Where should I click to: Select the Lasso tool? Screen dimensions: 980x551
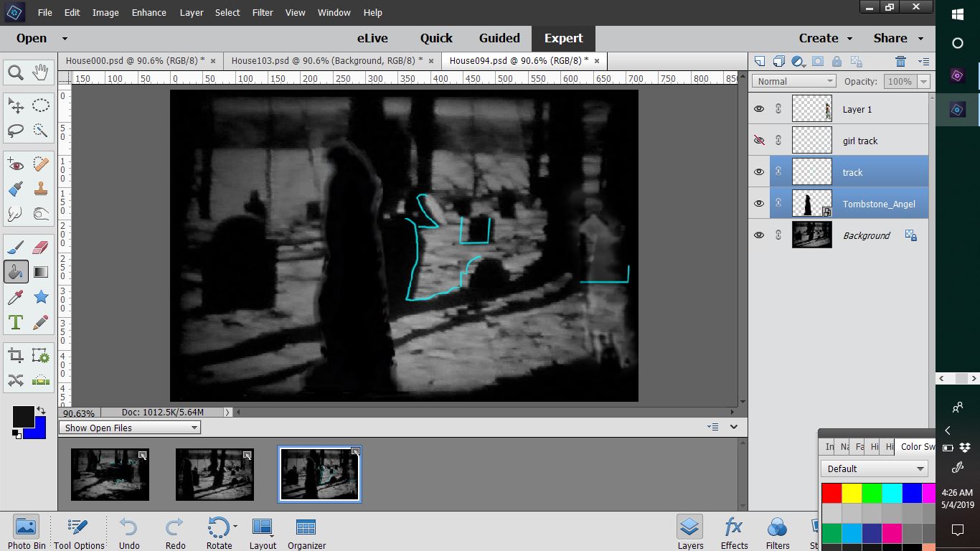[16, 131]
